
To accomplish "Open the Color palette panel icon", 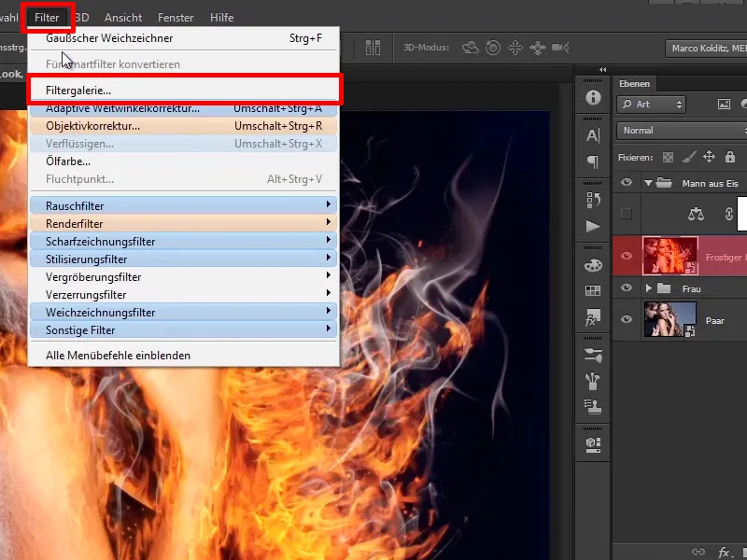I will click(593, 265).
